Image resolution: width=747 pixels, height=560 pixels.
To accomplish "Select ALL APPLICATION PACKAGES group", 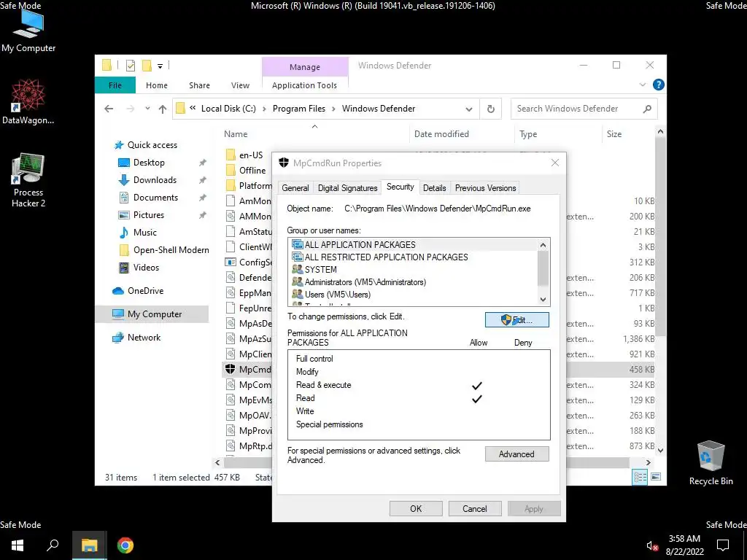I will pos(413,245).
